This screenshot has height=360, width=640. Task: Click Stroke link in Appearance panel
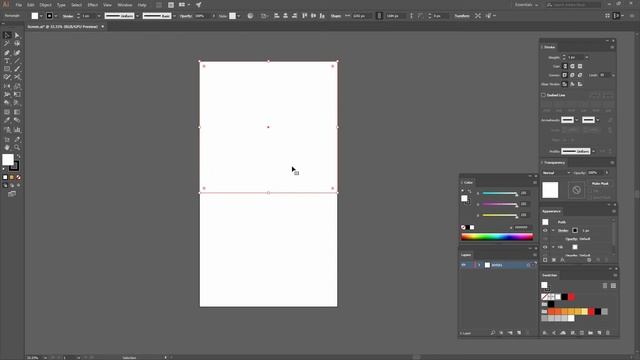point(563,231)
